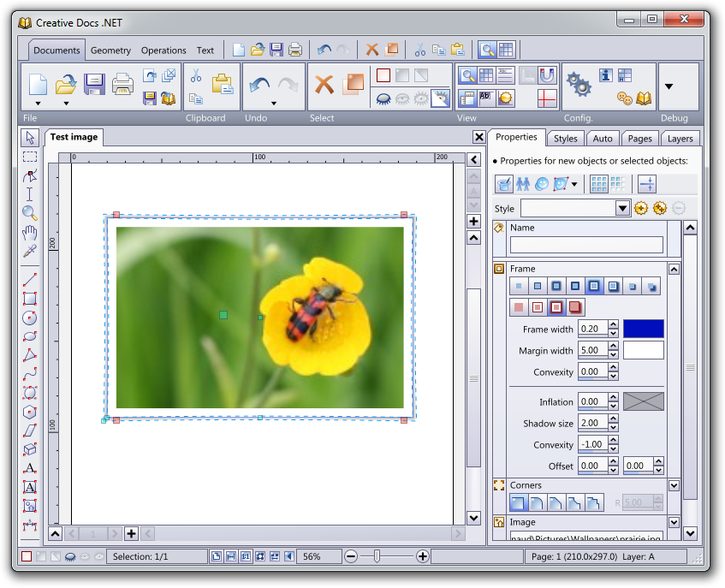Viewport: 725px width, 588px height.
Task: Click the large Save floppy disk icon
Action: tap(94, 85)
